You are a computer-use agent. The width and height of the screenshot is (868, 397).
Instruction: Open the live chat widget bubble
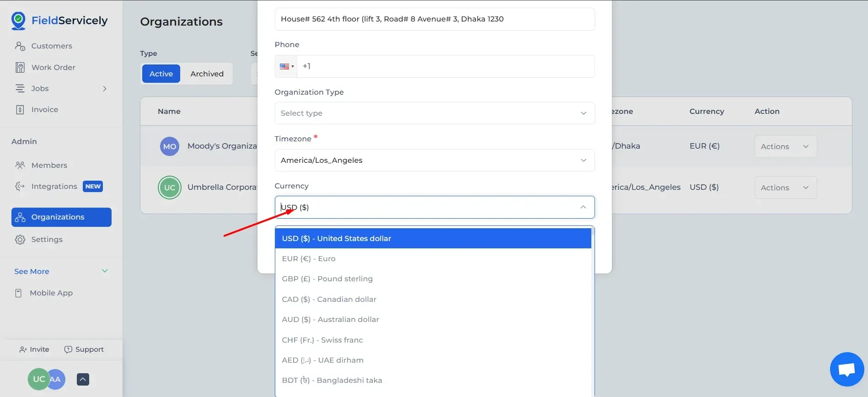point(847,370)
